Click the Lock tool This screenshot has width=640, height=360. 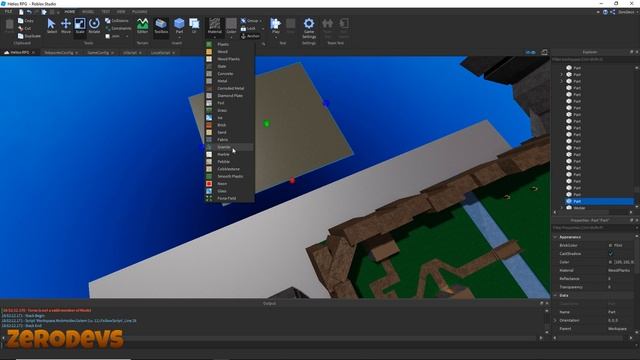pos(248,29)
